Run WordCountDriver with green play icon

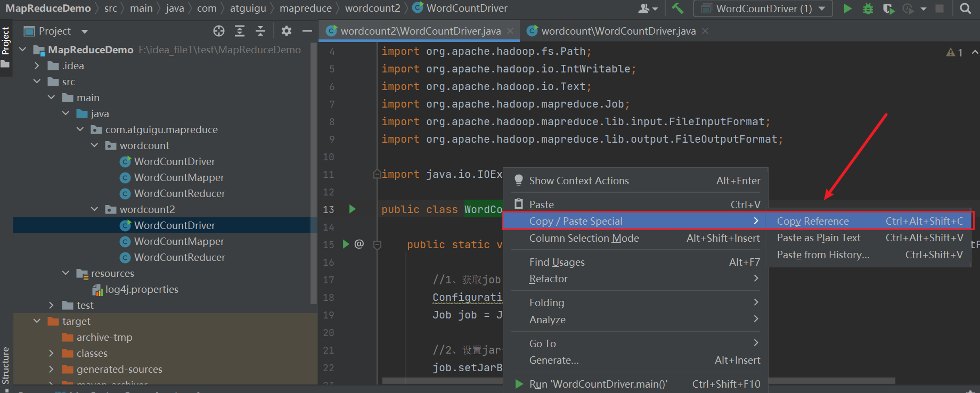[847, 9]
